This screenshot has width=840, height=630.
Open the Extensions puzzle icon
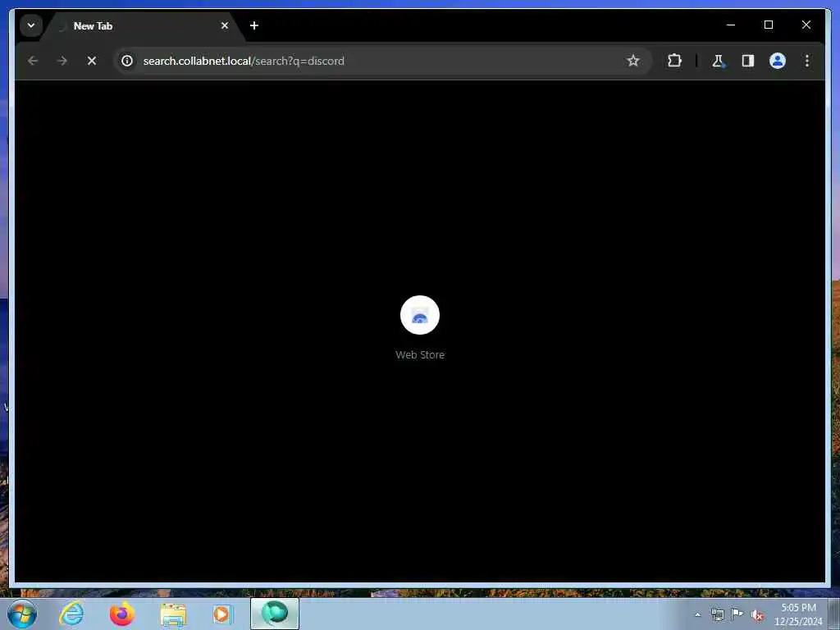674,61
